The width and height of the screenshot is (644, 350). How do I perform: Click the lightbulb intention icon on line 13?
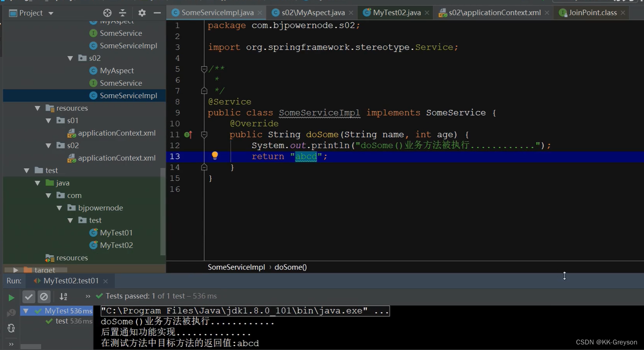tap(215, 156)
